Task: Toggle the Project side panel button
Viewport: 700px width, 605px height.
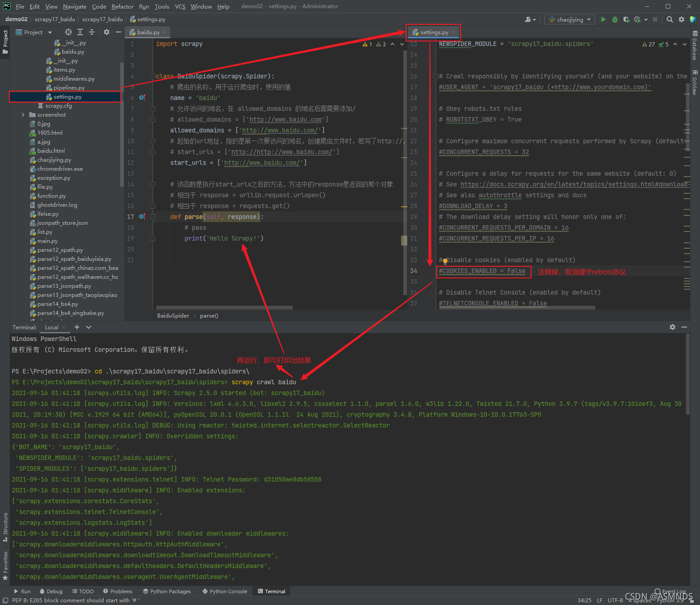Action: point(5,42)
